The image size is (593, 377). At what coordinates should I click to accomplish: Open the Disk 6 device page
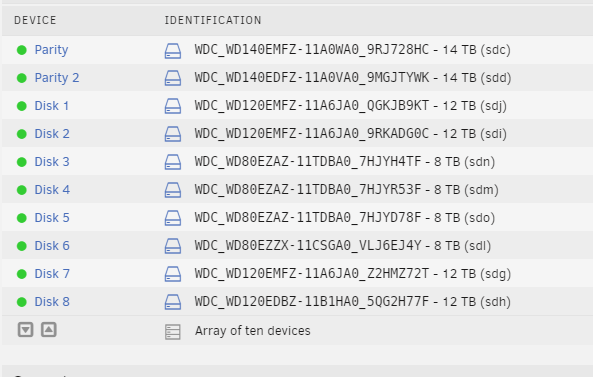pyautogui.click(x=52, y=246)
